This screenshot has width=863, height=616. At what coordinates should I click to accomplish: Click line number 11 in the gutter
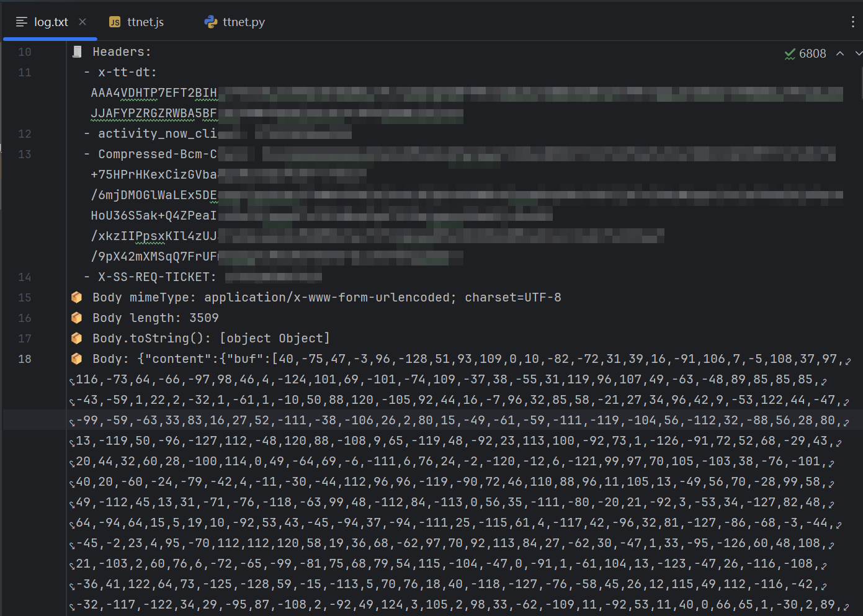coord(25,73)
